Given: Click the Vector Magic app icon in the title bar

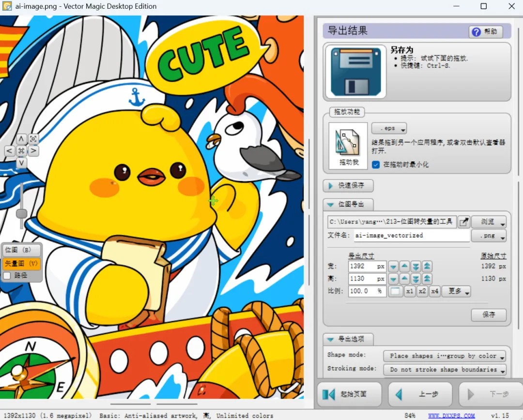Looking at the screenshot, I should (7, 6).
